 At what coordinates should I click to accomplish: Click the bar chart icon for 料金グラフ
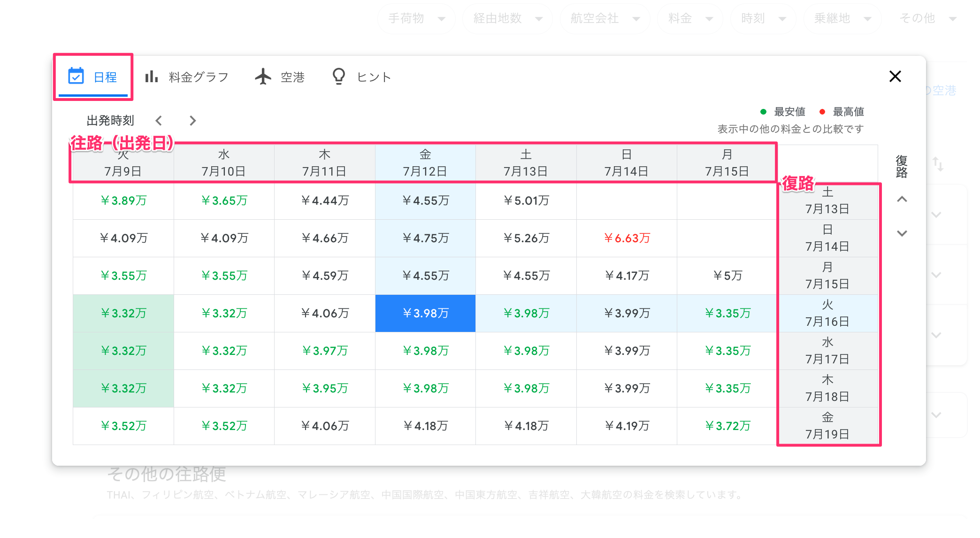[x=151, y=77]
